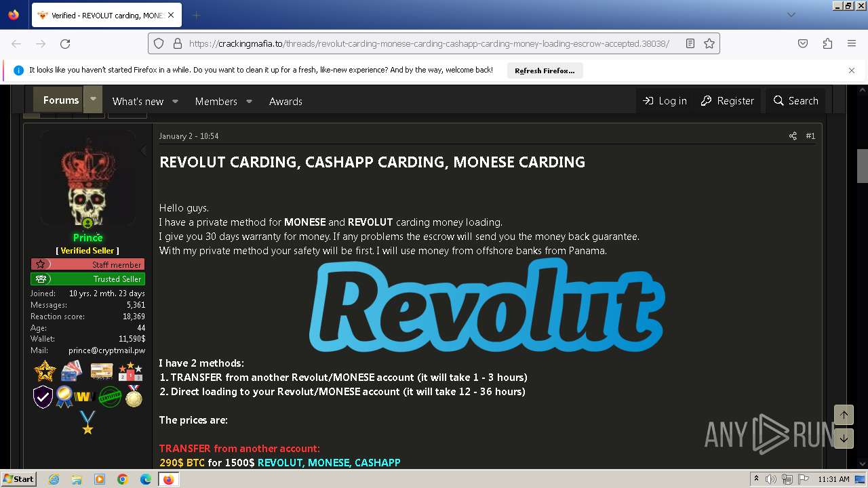
Task: Select the stacked credit cards award badge
Action: tap(71, 371)
